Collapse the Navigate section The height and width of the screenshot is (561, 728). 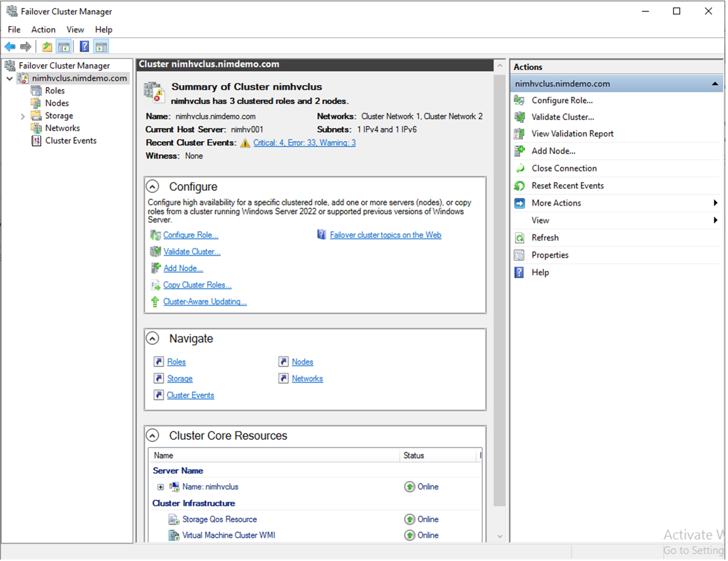pos(153,338)
